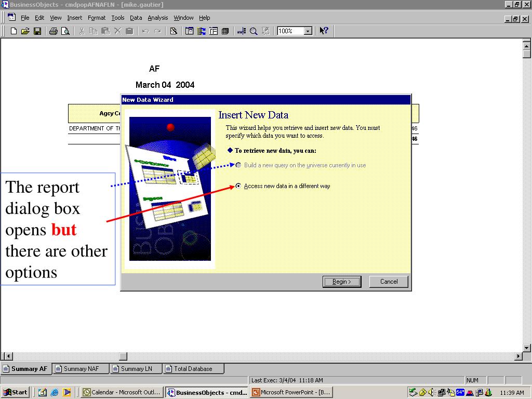Screen dimensions: 532x399
Task: Open the Data menu
Action: 136,18
